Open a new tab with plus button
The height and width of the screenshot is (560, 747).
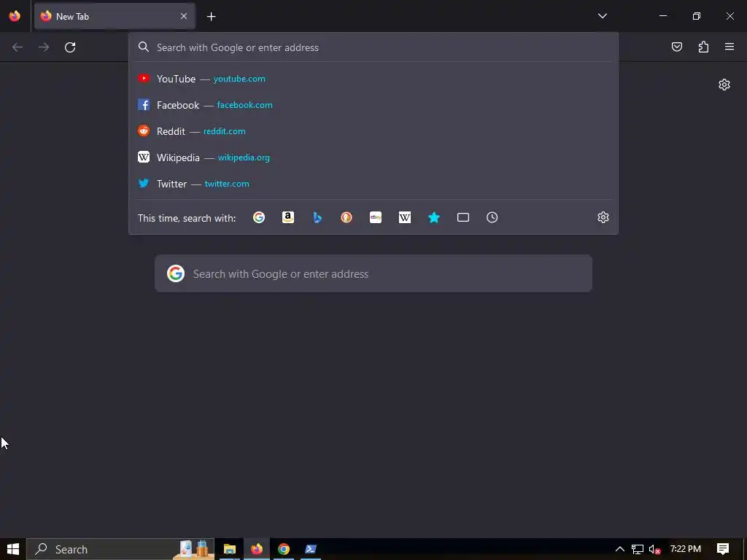coord(211,17)
